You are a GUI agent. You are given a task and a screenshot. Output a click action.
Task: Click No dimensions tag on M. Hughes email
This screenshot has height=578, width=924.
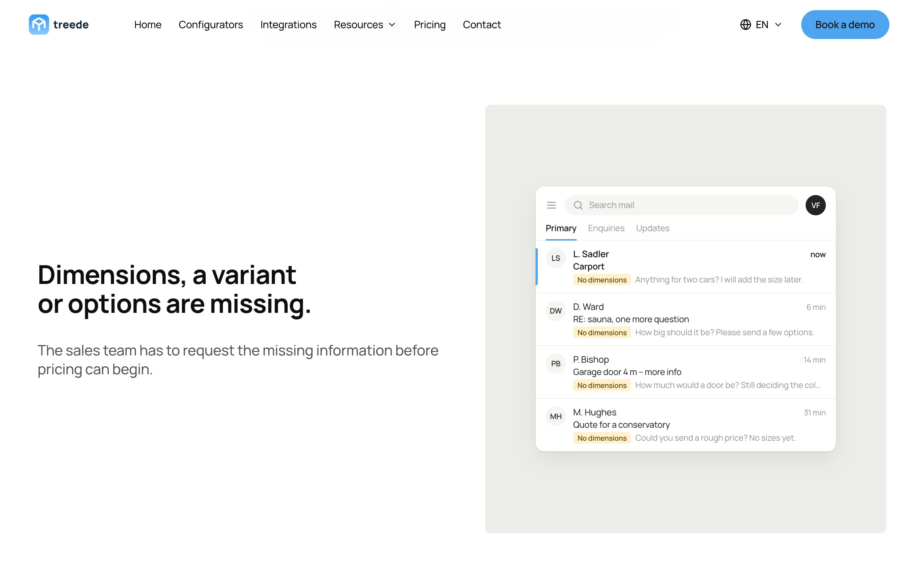click(602, 438)
